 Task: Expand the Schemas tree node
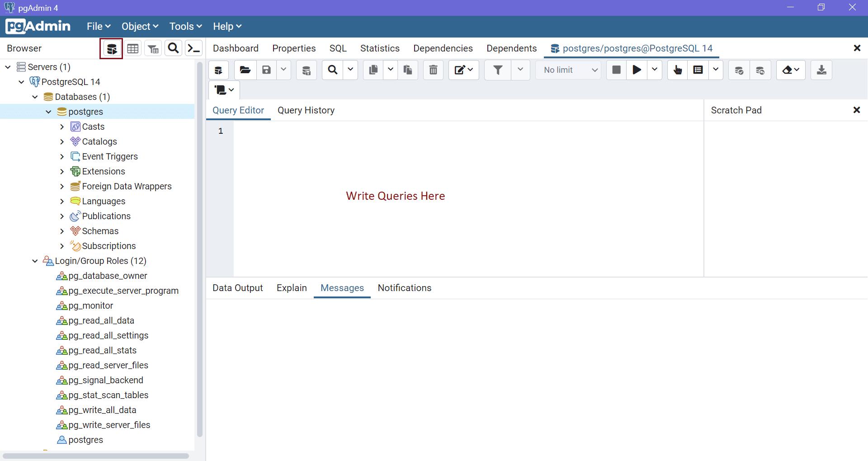click(62, 231)
